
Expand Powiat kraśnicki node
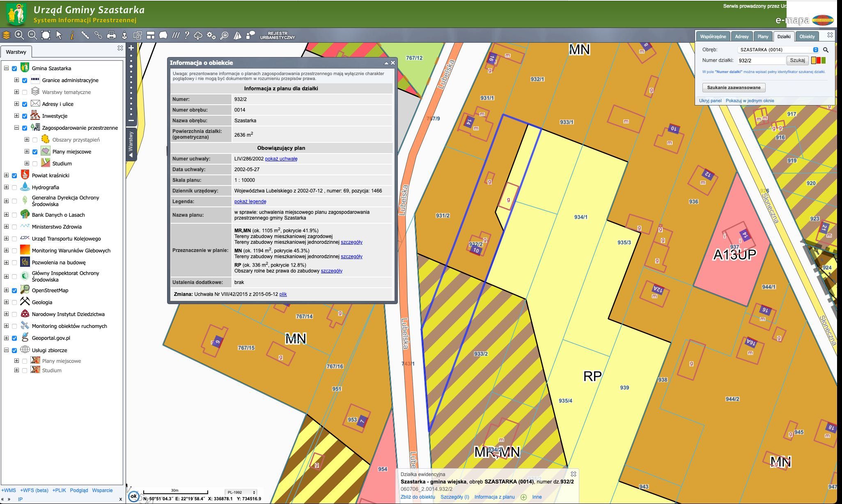(6, 175)
